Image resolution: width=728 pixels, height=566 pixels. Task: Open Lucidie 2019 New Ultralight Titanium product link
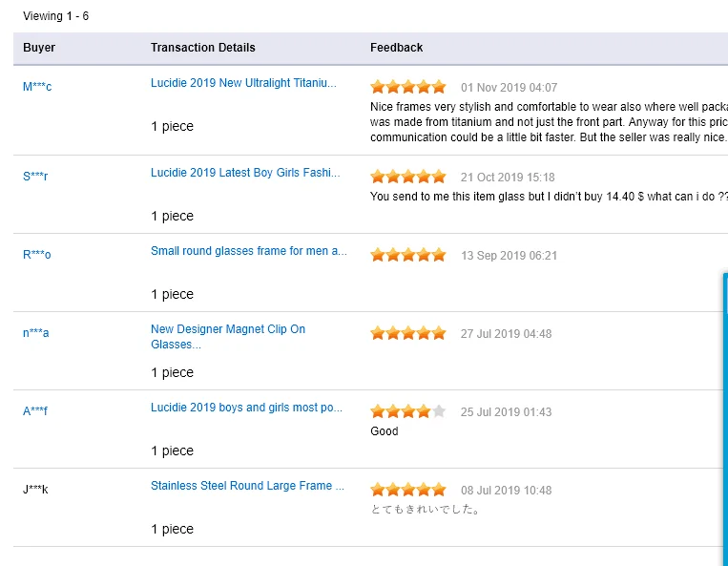[x=243, y=83]
